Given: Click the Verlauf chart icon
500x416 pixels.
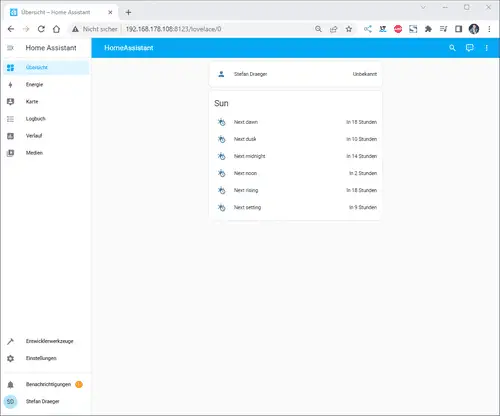Looking at the screenshot, I should (x=10, y=136).
